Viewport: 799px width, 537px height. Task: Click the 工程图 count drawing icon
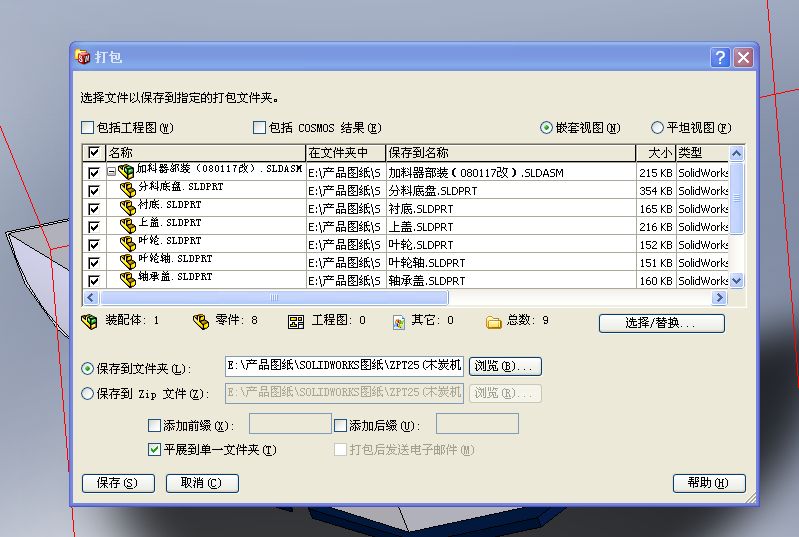coord(296,321)
